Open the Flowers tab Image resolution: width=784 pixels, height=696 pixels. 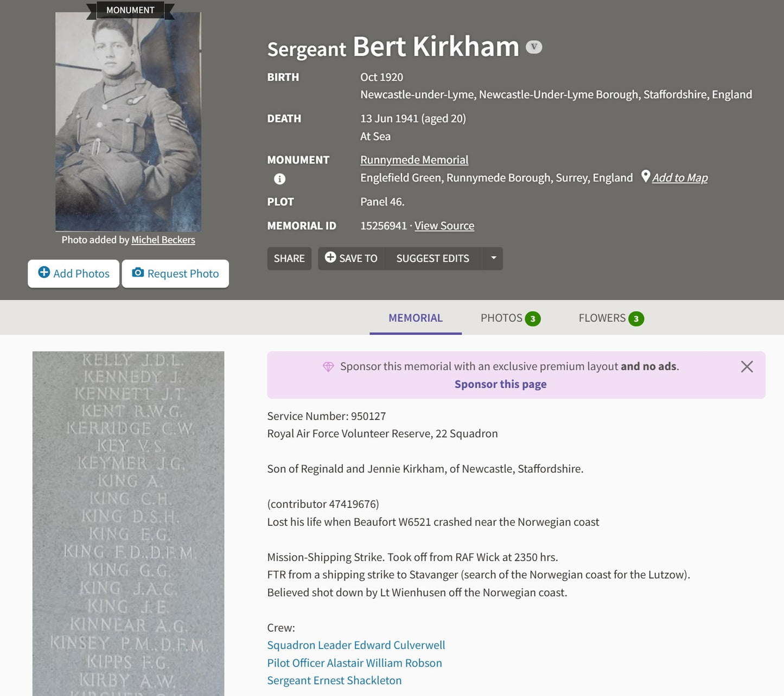[611, 318]
